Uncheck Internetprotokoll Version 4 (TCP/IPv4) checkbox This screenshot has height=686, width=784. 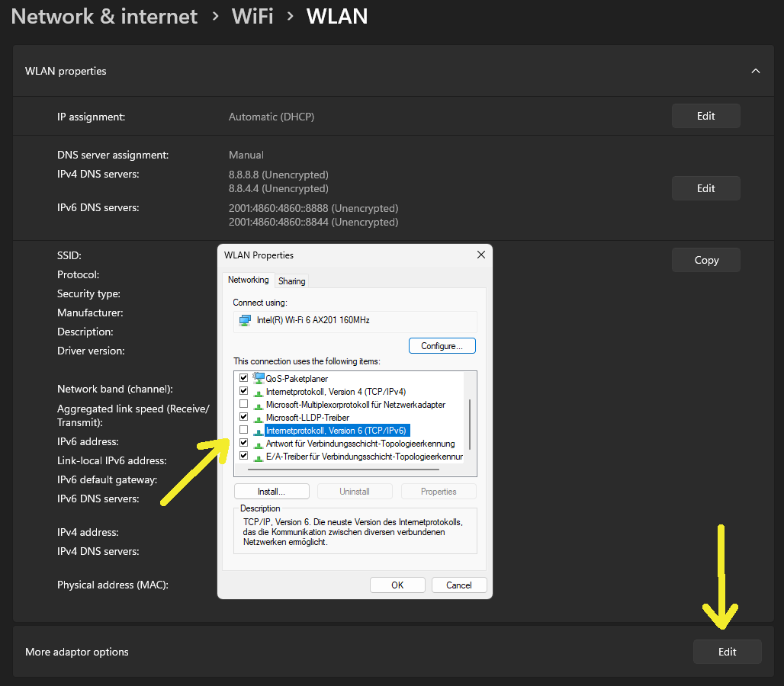[x=243, y=391]
